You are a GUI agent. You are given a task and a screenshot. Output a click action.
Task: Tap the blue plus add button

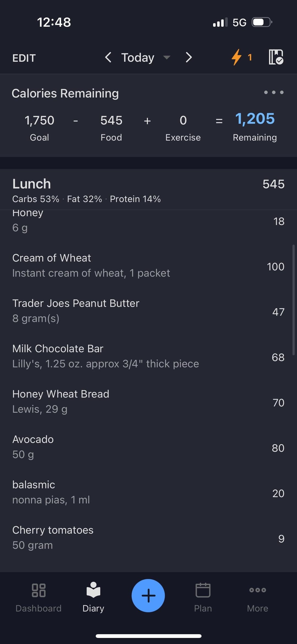(x=148, y=596)
